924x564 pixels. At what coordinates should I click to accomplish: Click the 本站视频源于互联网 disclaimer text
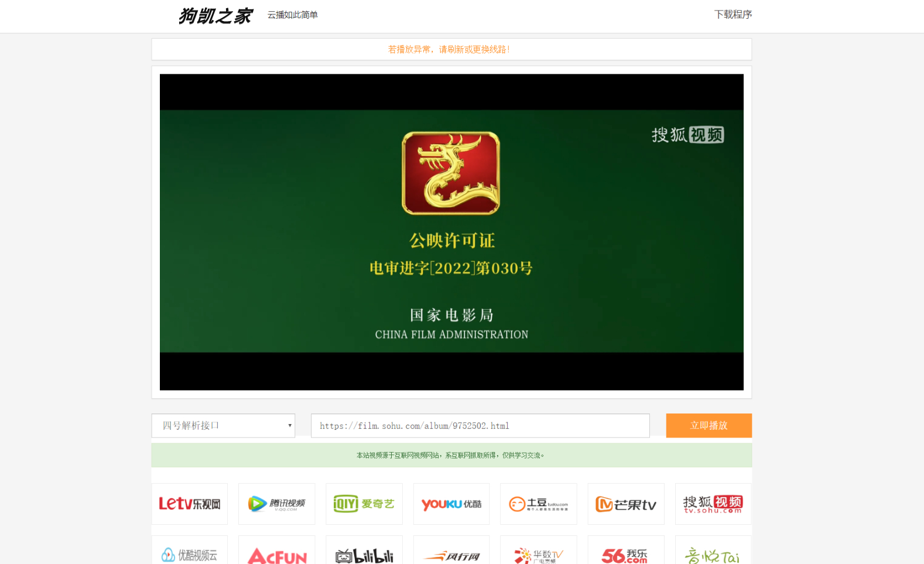450,455
